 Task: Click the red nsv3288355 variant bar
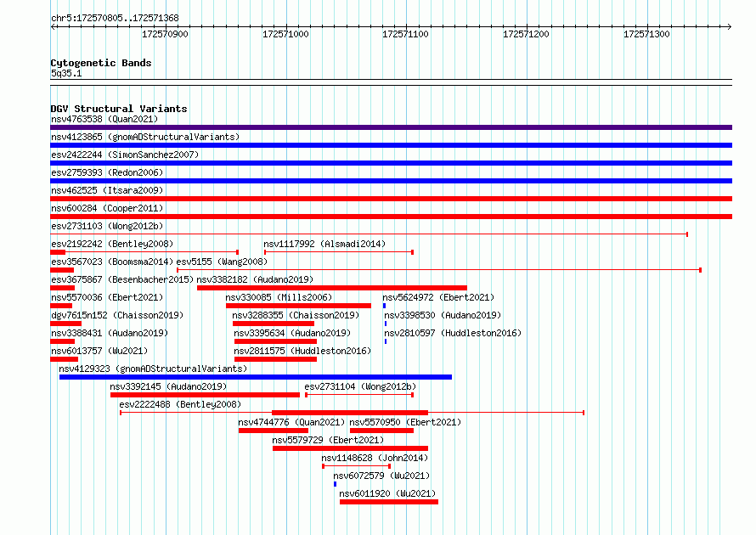pyautogui.click(x=274, y=324)
